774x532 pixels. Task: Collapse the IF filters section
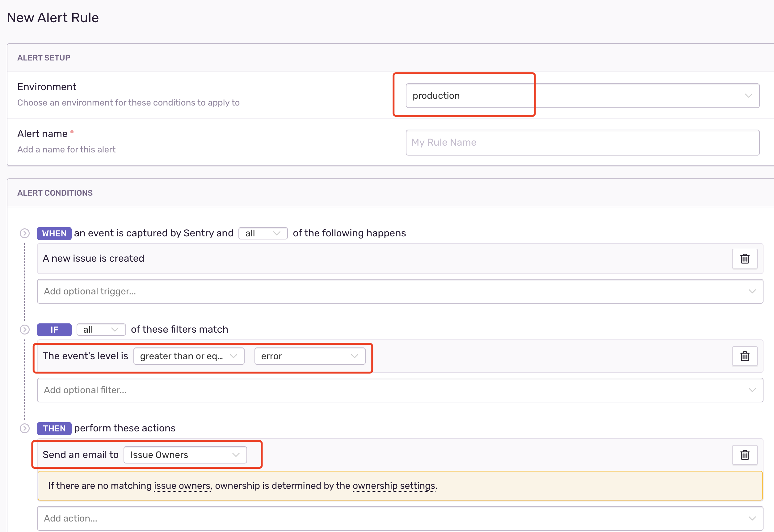click(24, 329)
